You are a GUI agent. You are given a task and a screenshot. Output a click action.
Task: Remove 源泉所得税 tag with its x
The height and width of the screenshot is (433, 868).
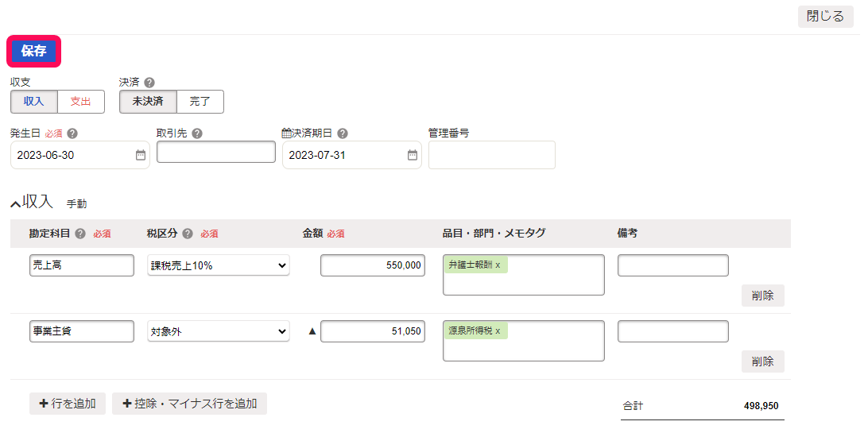(498, 331)
